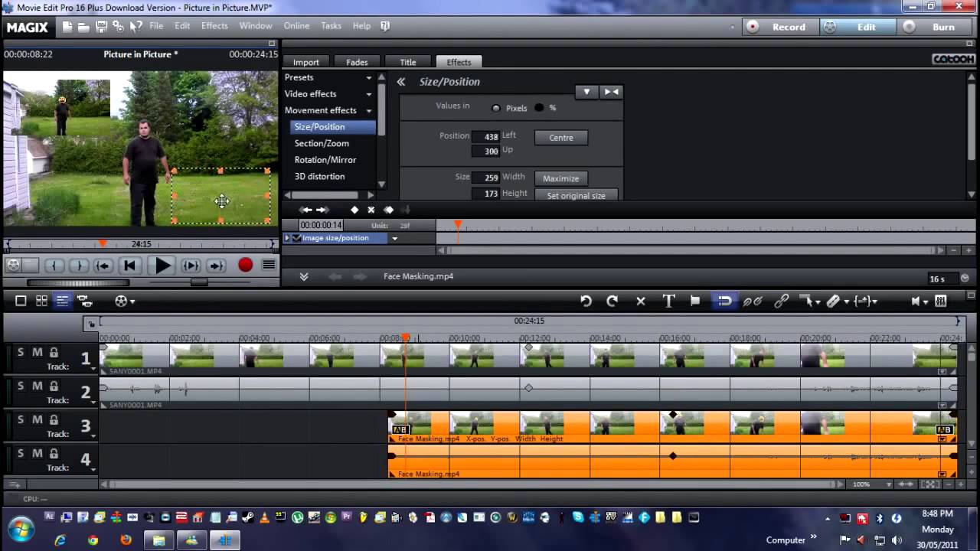980x551 pixels.
Task: Open program settings via the gears icon
Action: coord(118,26)
